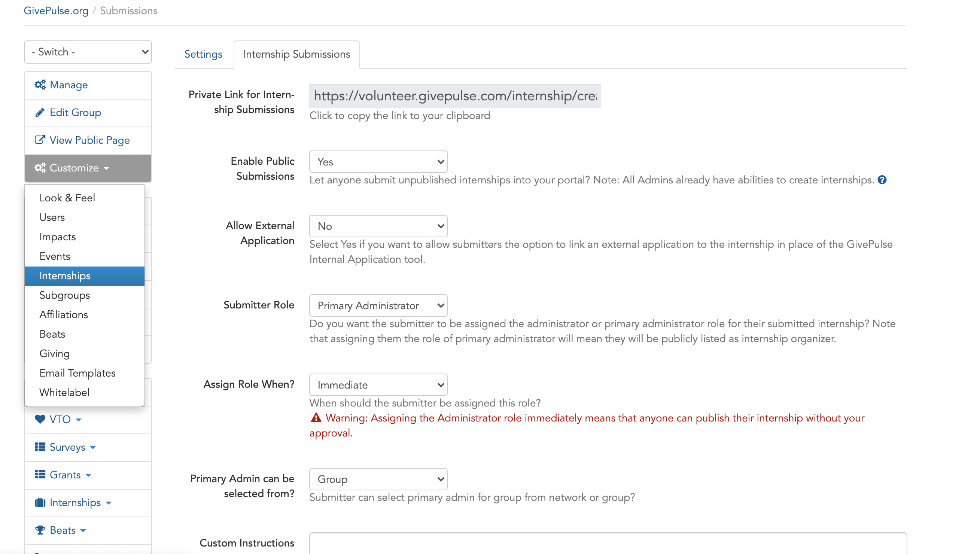Viewport: 980px width, 554px height.
Task: Open the View Public Page link
Action: [x=88, y=140]
